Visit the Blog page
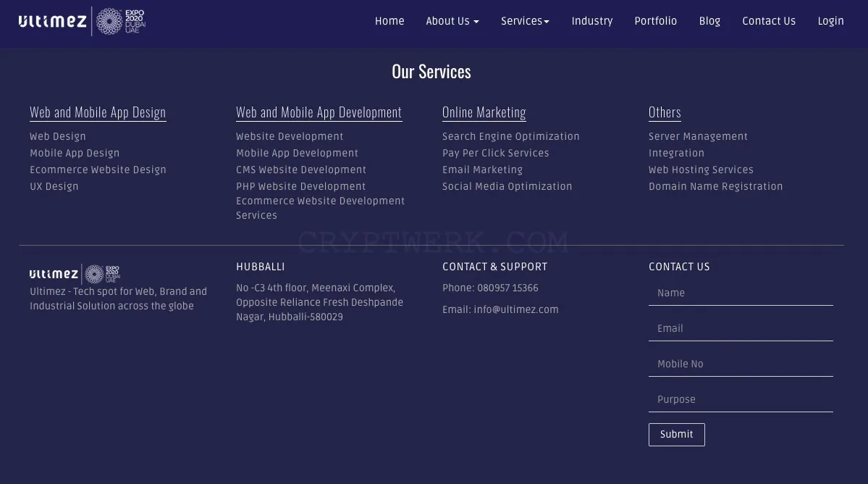The width and height of the screenshot is (868, 484). [x=709, y=21]
